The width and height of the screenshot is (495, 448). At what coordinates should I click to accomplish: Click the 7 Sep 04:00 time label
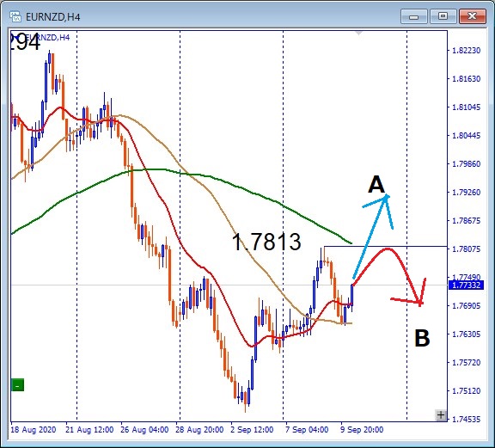pyautogui.click(x=307, y=430)
